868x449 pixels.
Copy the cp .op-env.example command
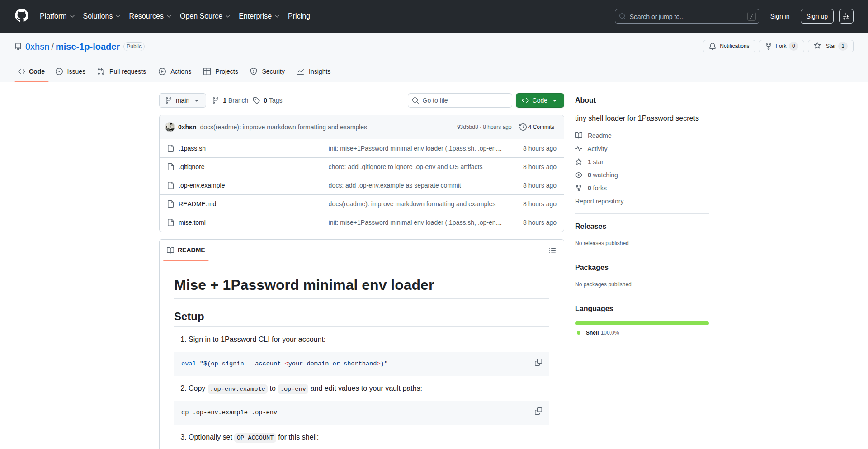538,411
